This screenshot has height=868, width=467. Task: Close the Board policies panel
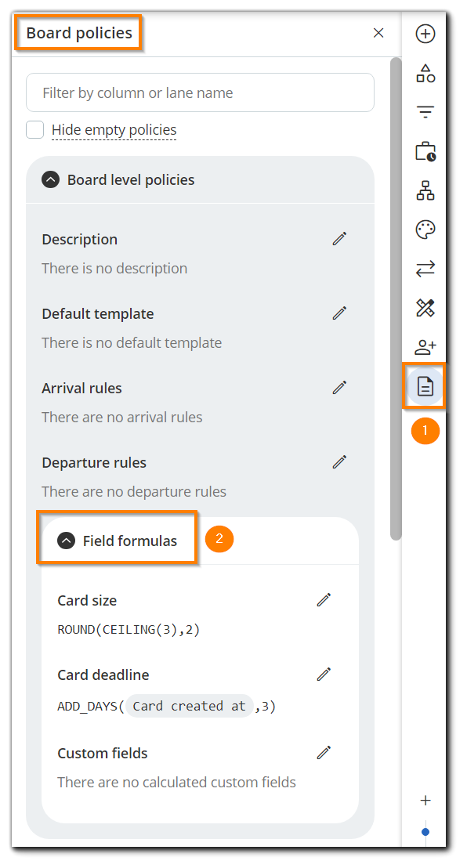[378, 33]
